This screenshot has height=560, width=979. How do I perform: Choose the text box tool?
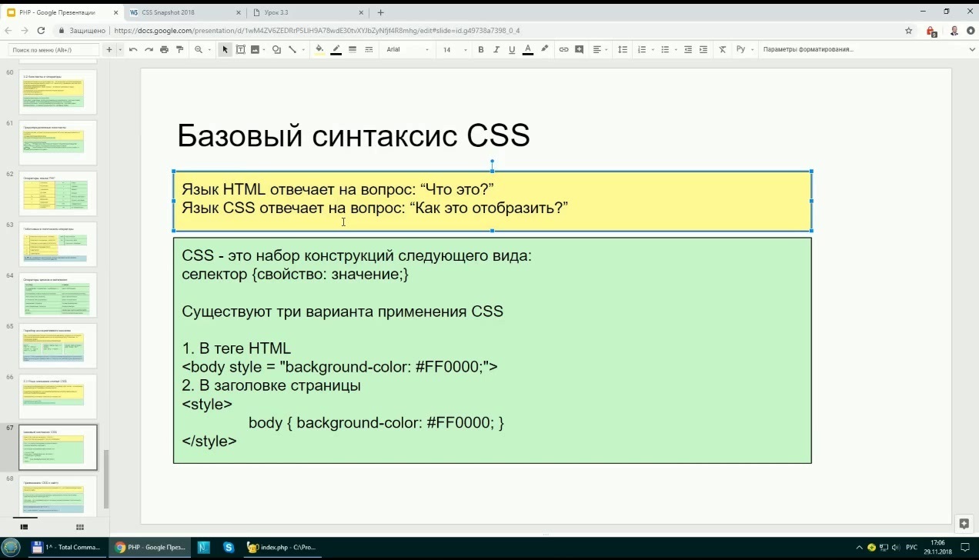[240, 49]
